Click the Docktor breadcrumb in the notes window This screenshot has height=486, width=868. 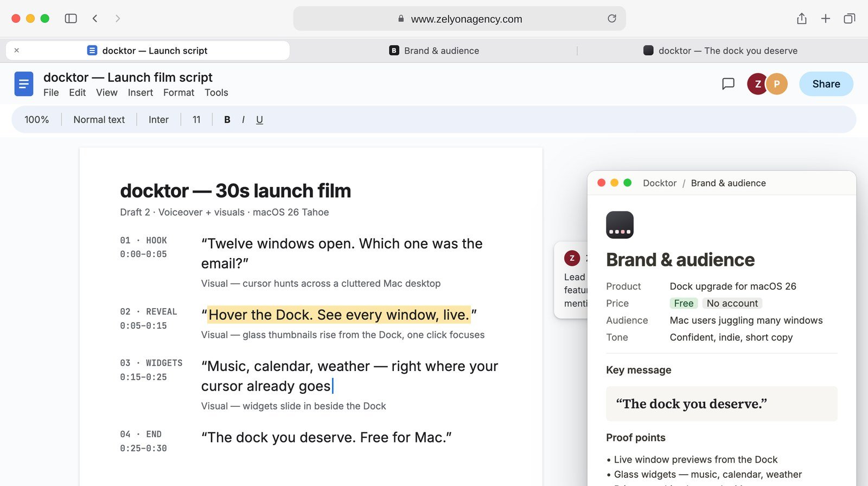(660, 183)
